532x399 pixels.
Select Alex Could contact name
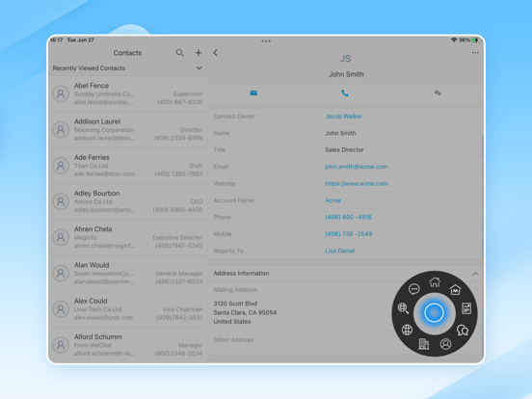[91, 301]
